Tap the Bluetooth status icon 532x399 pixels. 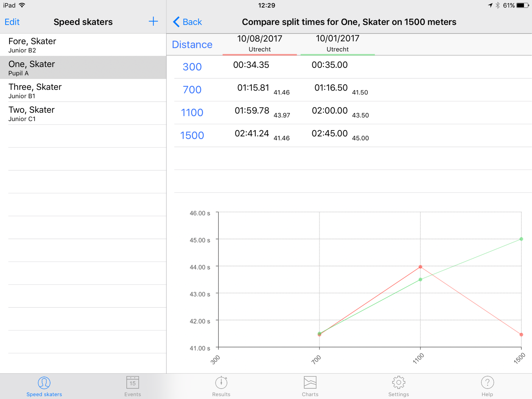point(498,5)
